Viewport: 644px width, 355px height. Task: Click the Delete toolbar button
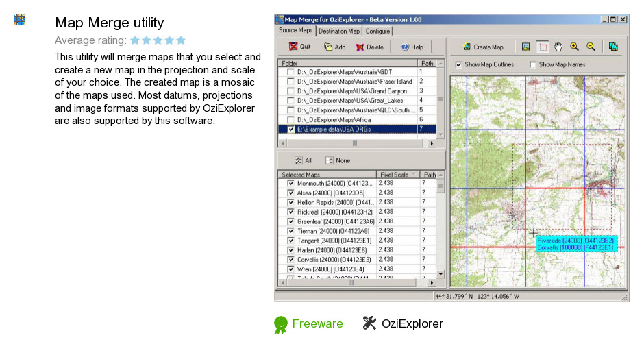pyautogui.click(x=370, y=47)
